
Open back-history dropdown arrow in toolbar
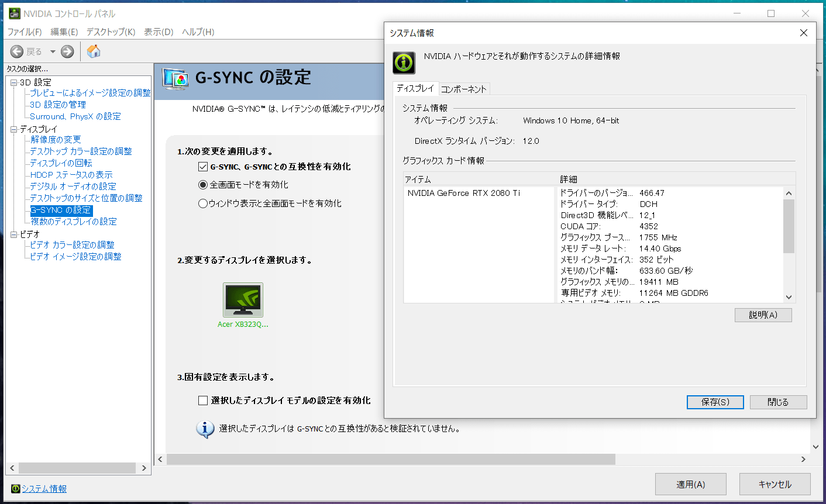point(53,51)
